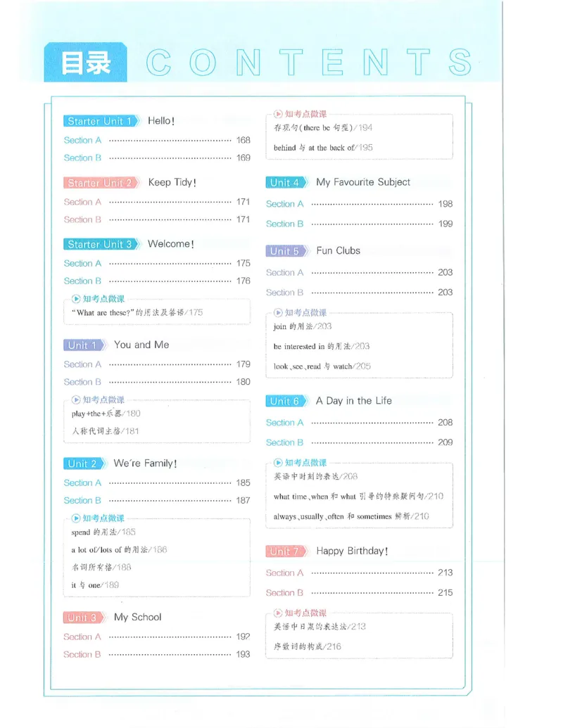Image resolution: width=563 pixels, height=728 pixels.
Task: Click the blue 目录 title badge
Action: pyautogui.click(x=85, y=62)
